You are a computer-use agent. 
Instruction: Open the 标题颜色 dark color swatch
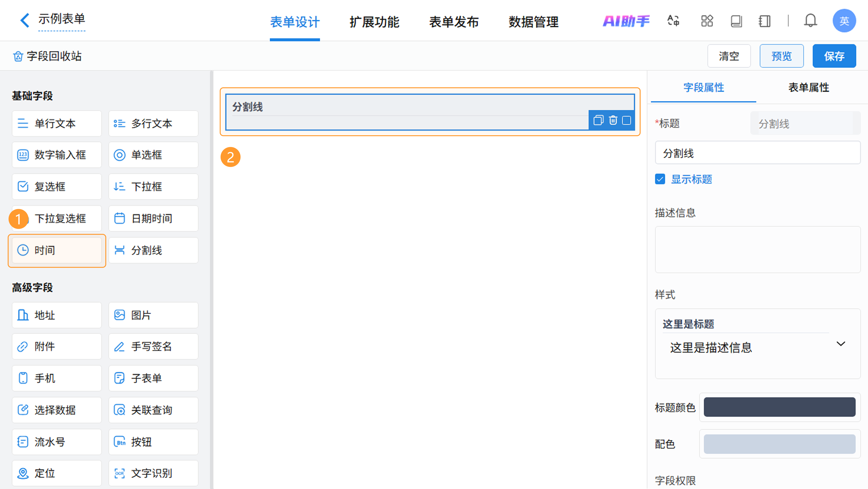779,407
